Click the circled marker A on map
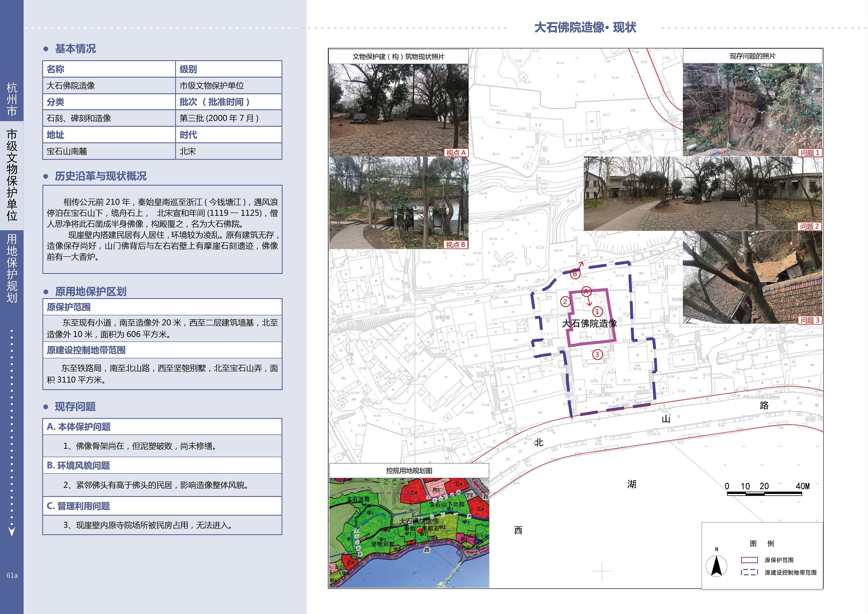This screenshot has height=614, width=868. [x=586, y=291]
